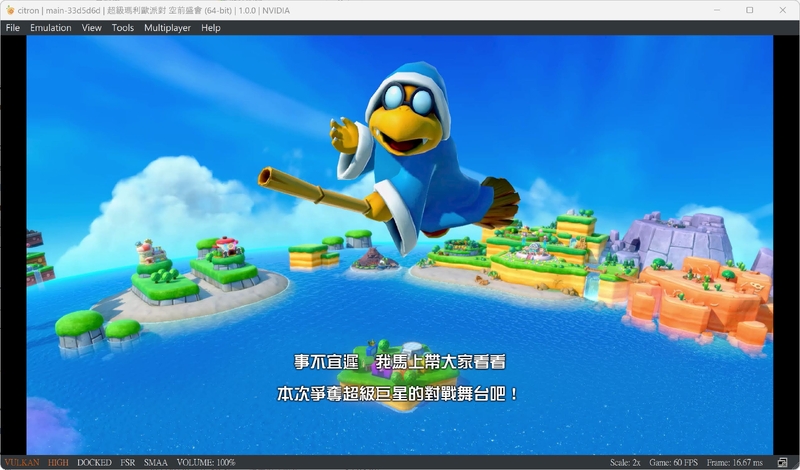The height and width of the screenshot is (470, 800).
Task: Click the Game: 60 FPS status text
Action: [673, 462]
